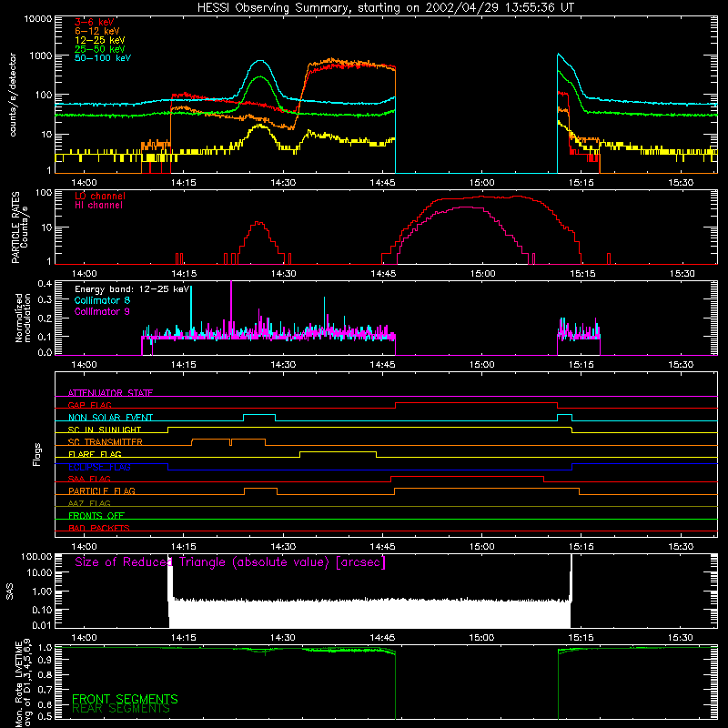The width and height of the screenshot is (728, 728).
Task: Click the PARTICLE FLAG label
Action: coord(102,490)
